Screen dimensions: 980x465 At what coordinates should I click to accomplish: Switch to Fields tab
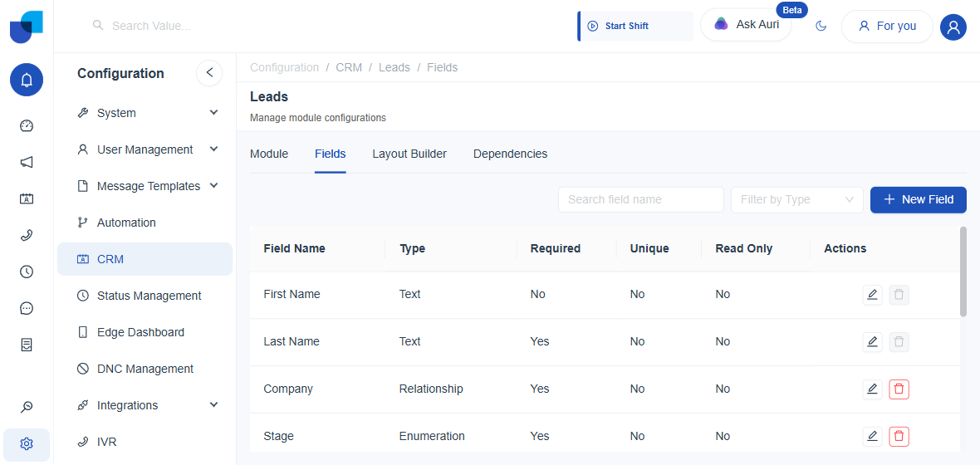pyautogui.click(x=331, y=154)
